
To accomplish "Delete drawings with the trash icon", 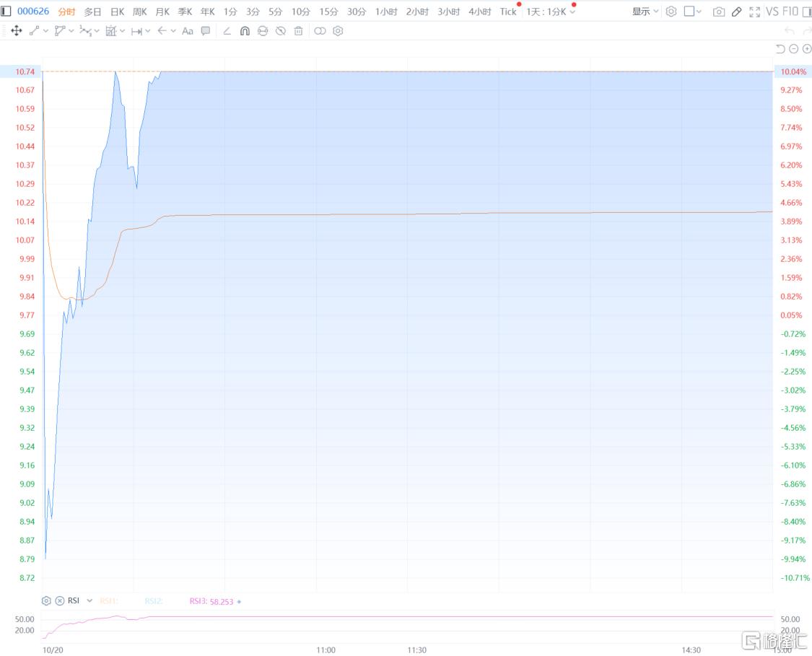I will point(298,31).
